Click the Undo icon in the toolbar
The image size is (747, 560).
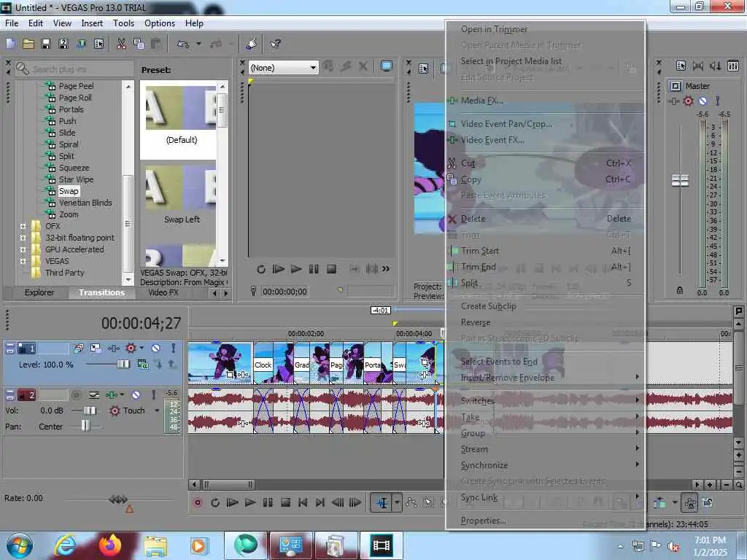pos(183,44)
